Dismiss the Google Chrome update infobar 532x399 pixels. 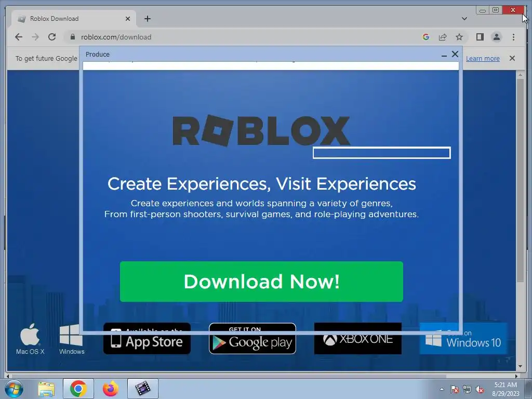pos(512,58)
